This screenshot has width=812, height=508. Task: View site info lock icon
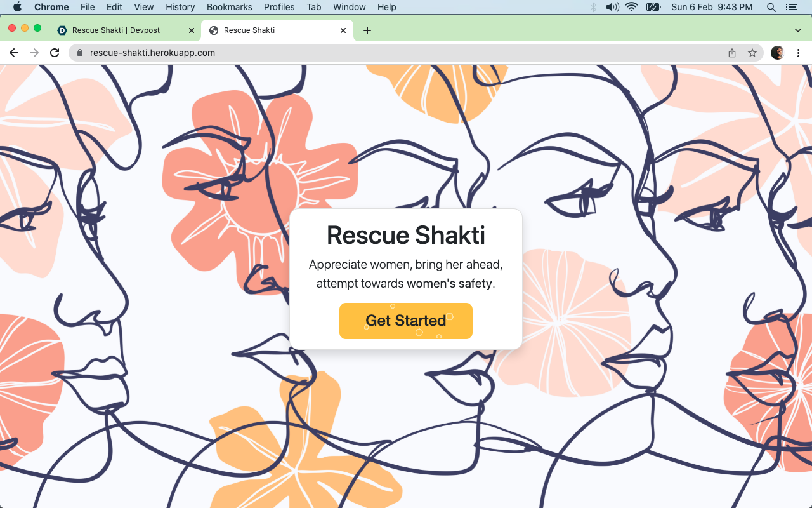coord(80,53)
